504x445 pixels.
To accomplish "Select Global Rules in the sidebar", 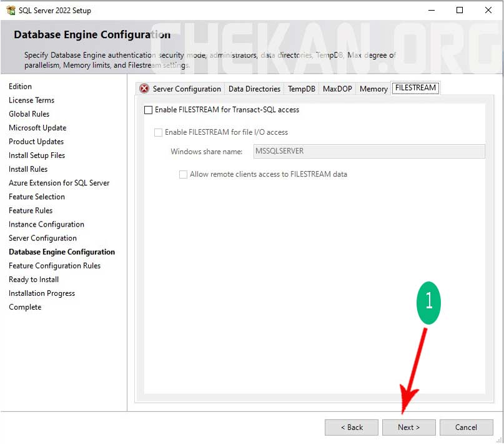I will (x=29, y=114).
